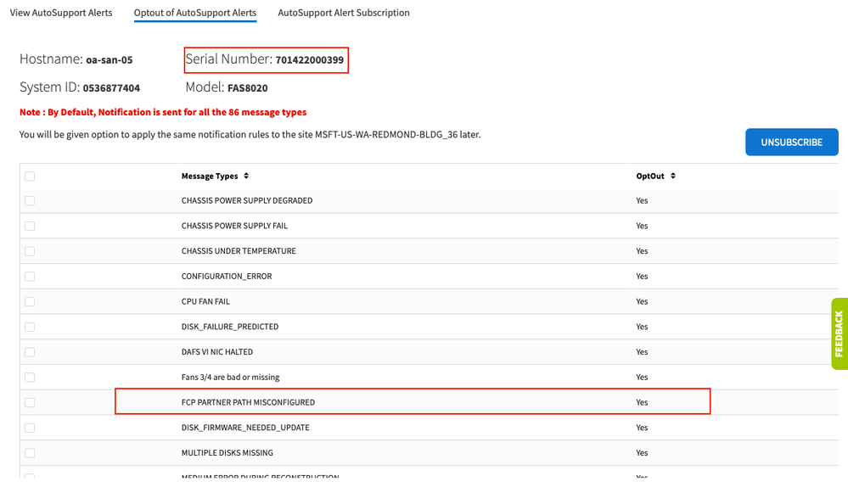Select DISK_FAILURE_PREDICTED row checkbox

(30, 327)
